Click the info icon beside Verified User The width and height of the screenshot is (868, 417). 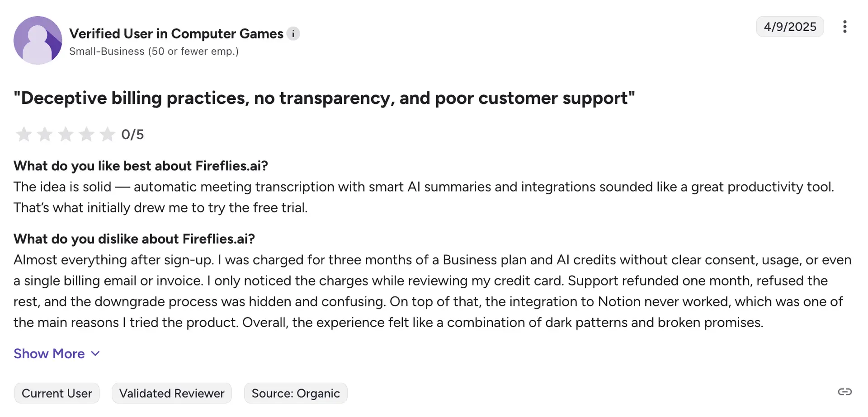293,34
